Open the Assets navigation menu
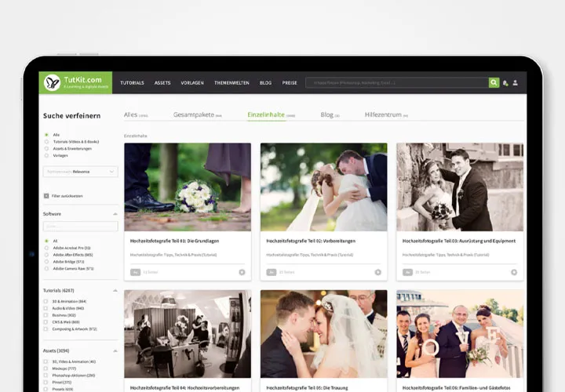Image resolution: width=565 pixels, height=392 pixels. coord(162,83)
